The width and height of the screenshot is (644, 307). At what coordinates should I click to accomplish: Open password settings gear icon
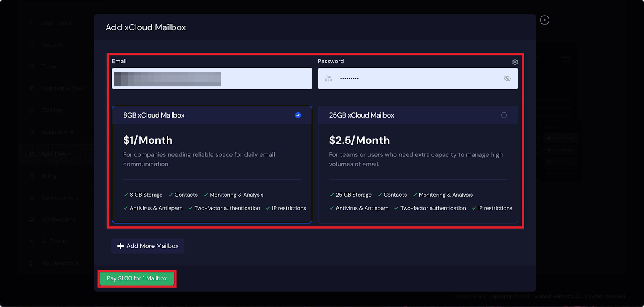click(515, 62)
